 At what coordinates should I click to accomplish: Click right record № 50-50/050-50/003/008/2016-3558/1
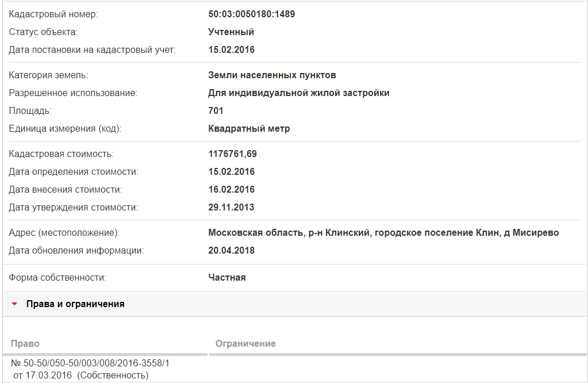(90, 363)
